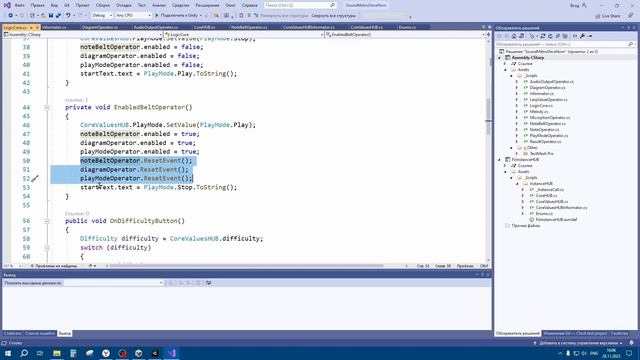Switch to the NoteBeltOperator.cs tab
Screen dimensions: 640x360
click(249, 27)
